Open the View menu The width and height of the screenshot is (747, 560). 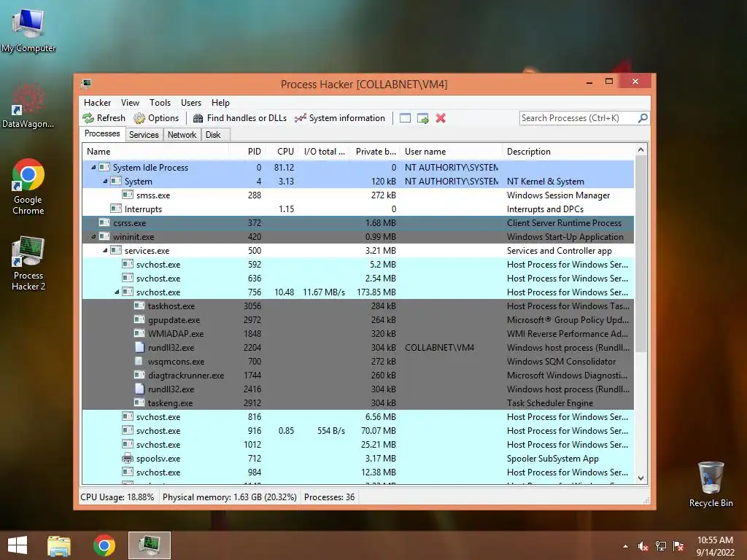(130, 103)
